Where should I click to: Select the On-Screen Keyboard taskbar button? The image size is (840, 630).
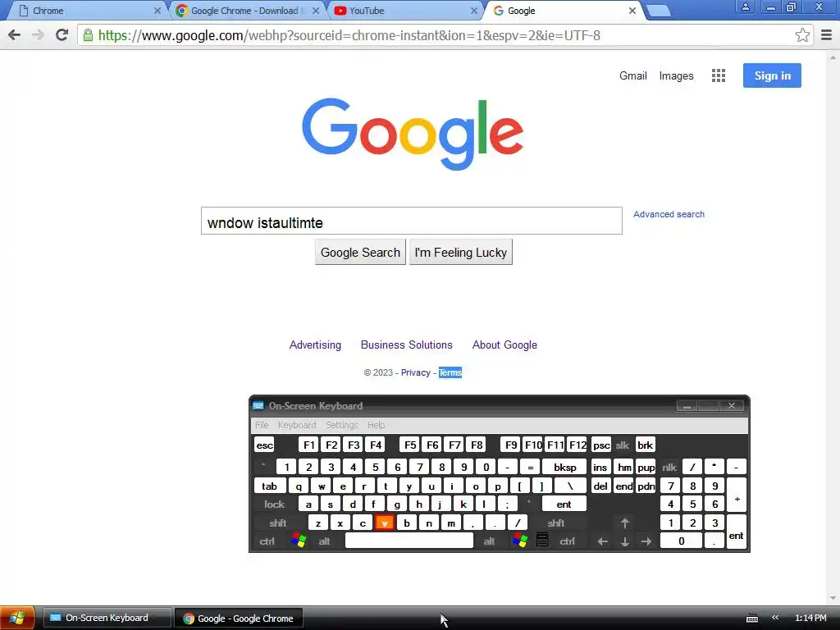(107, 618)
